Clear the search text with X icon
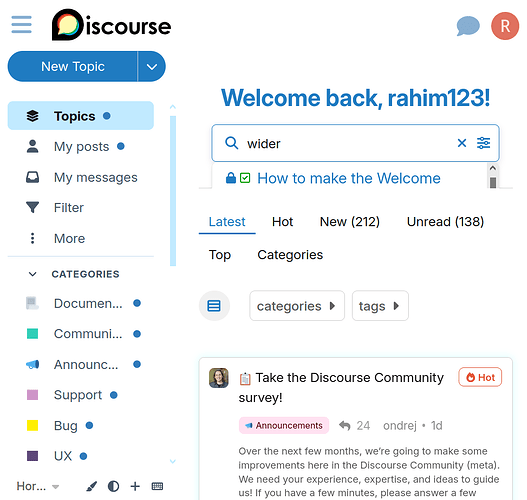 pyautogui.click(x=462, y=143)
